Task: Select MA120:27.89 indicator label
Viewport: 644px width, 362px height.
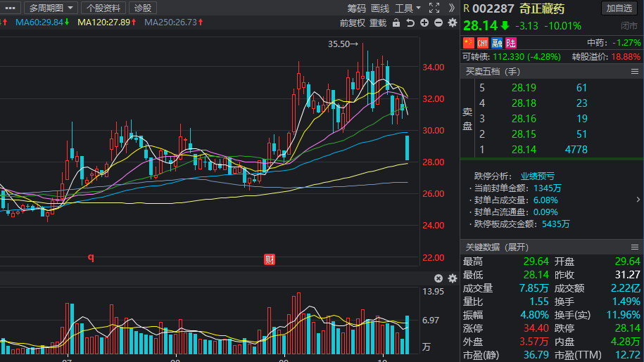Action: (107, 22)
